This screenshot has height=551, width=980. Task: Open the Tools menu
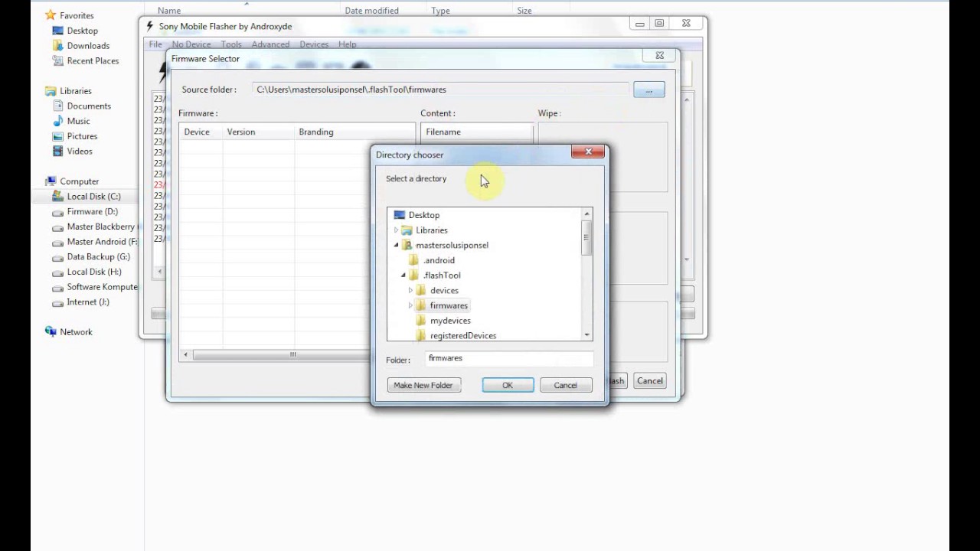[x=231, y=44]
